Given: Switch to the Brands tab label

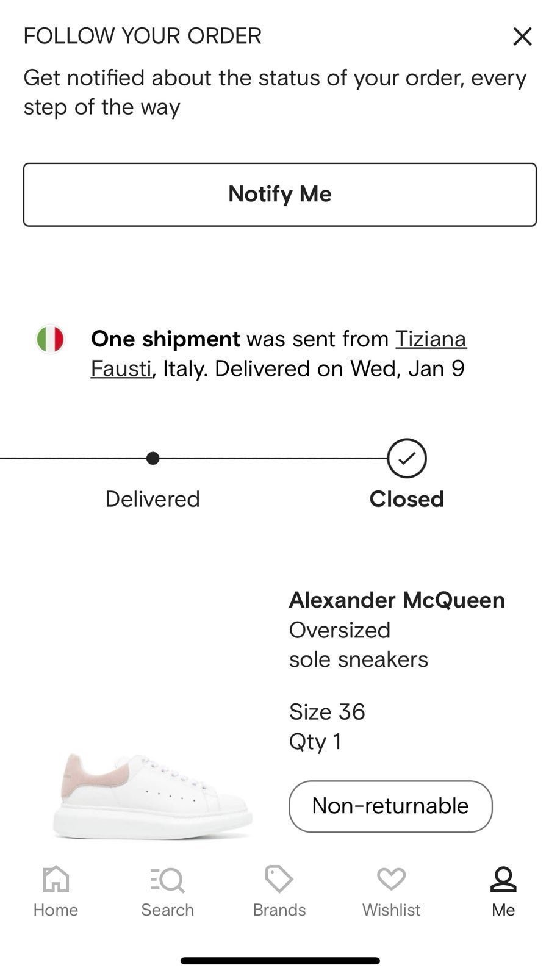Looking at the screenshot, I should tap(279, 910).
